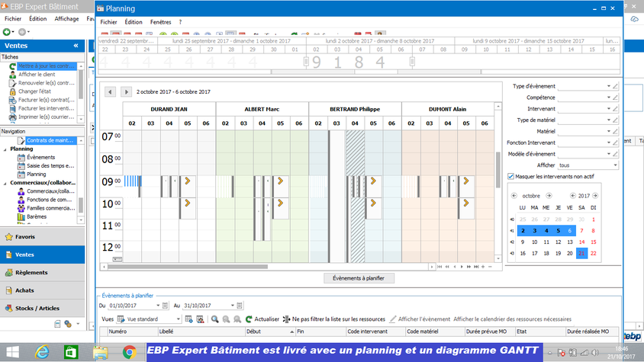Click Ne pas filtrer la liste sur les ressources
Image resolution: width=644 pixels, height=362 pixels.
339,319
